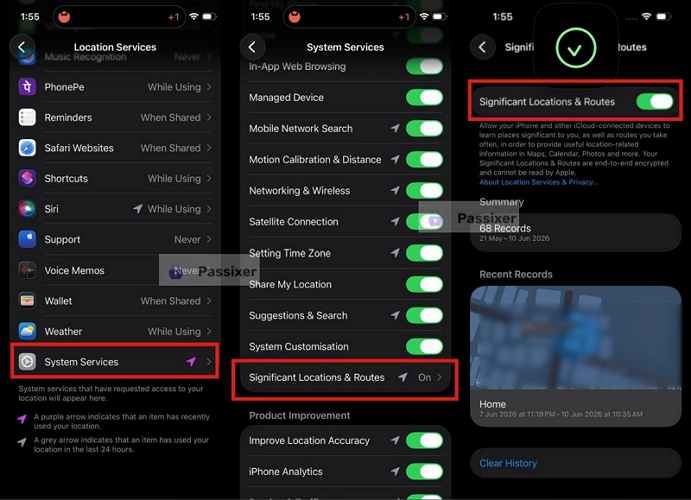Open the blurred map thumbnail
This screenshot has width=691, height=500.
point(576,338)
